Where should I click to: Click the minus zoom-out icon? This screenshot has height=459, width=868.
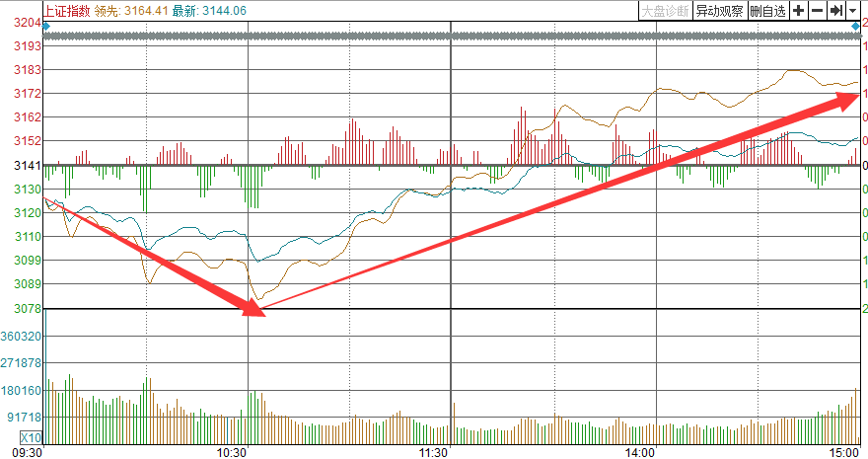[x=817, y=10]
